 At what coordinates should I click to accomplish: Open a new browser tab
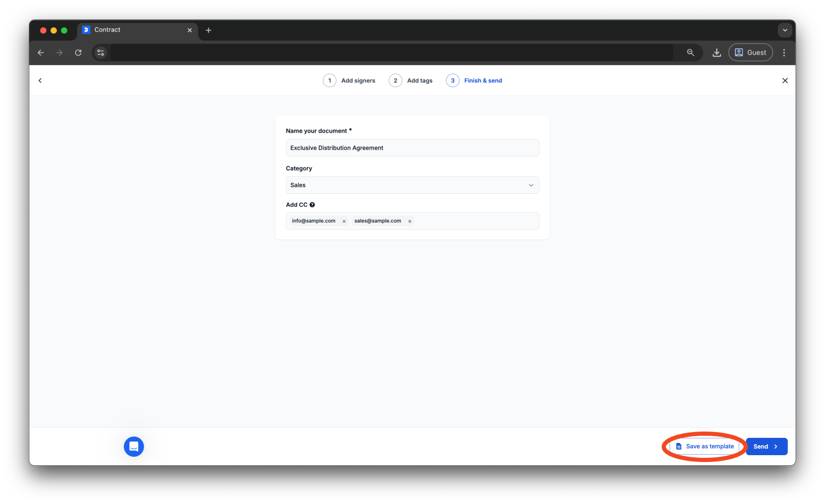pos(208,30)
